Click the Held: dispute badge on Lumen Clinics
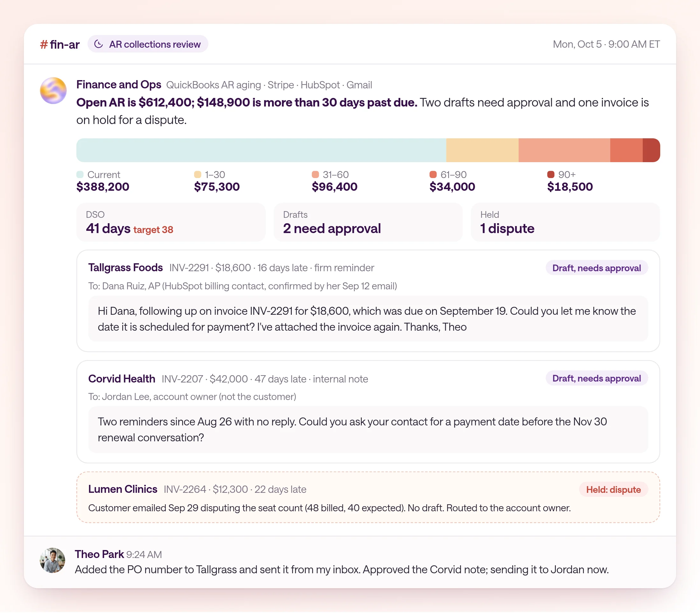700x613 pixels. (x=613, y=490)
